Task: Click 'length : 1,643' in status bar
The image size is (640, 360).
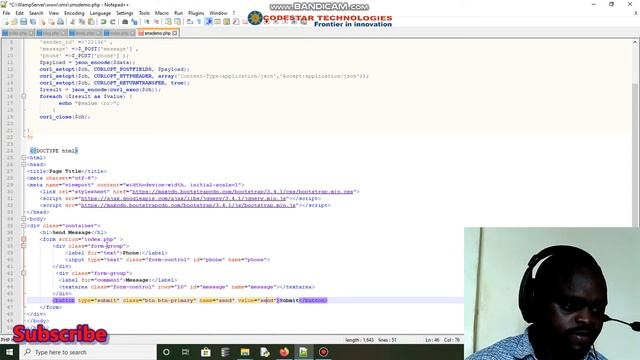Action: pyautogui.click(x=359, y=340)
